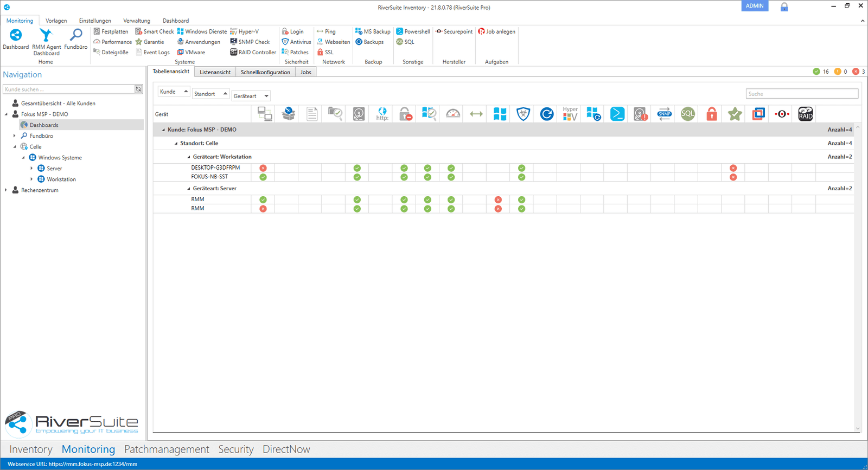Collapse the ribbon with top-right chevron
The image size is (868, 470).
coord(863,21)
